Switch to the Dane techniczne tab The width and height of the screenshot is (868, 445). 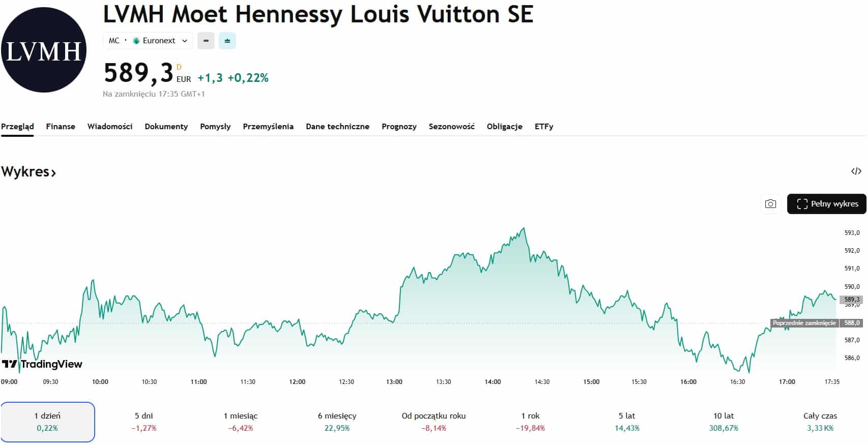coord(337,127)
